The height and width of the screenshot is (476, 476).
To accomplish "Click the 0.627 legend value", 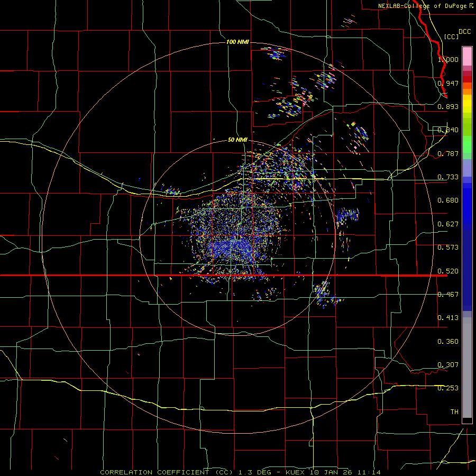I will pyautogui.click(x=448, y=224).
